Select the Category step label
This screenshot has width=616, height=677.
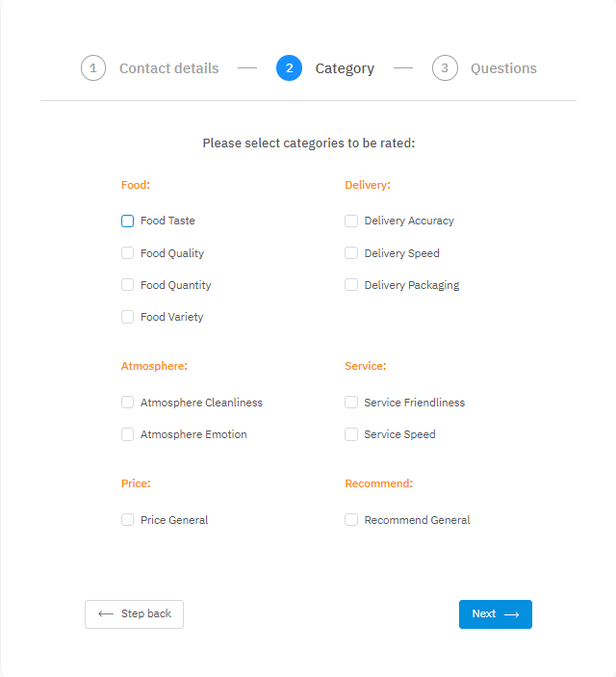[345, 68]
